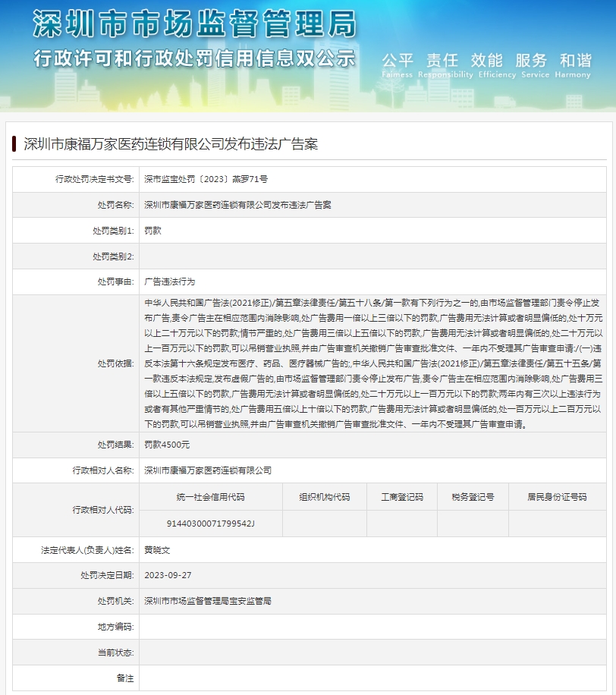Select party name 深圳市康福万家医药连锁有限公司 in 行政相对人名称 row

click(207, 470)
